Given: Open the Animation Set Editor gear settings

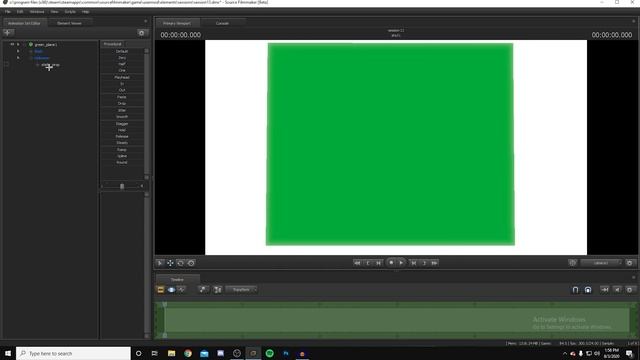Looking at the screenshot, I should point(142,33).
